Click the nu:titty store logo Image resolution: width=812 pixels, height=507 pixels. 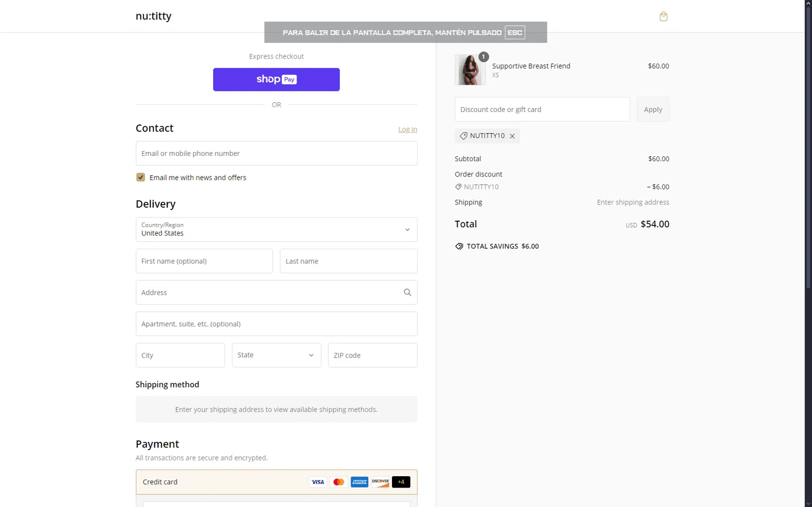(153, 16)
